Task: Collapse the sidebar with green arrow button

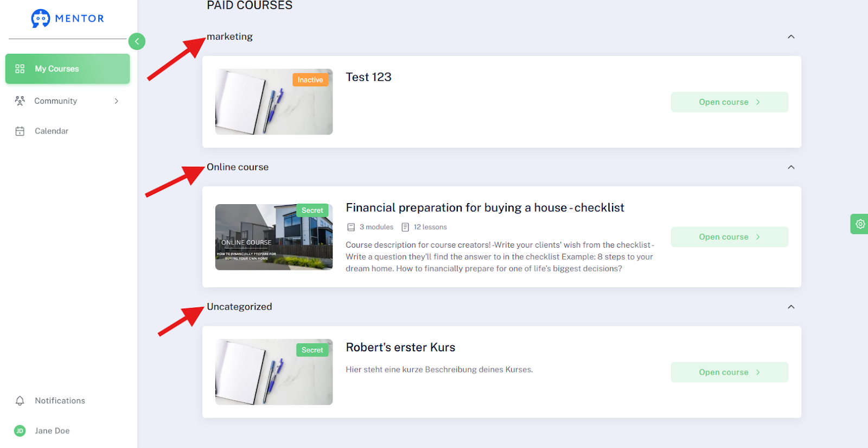Action: (x=137, y=41)
